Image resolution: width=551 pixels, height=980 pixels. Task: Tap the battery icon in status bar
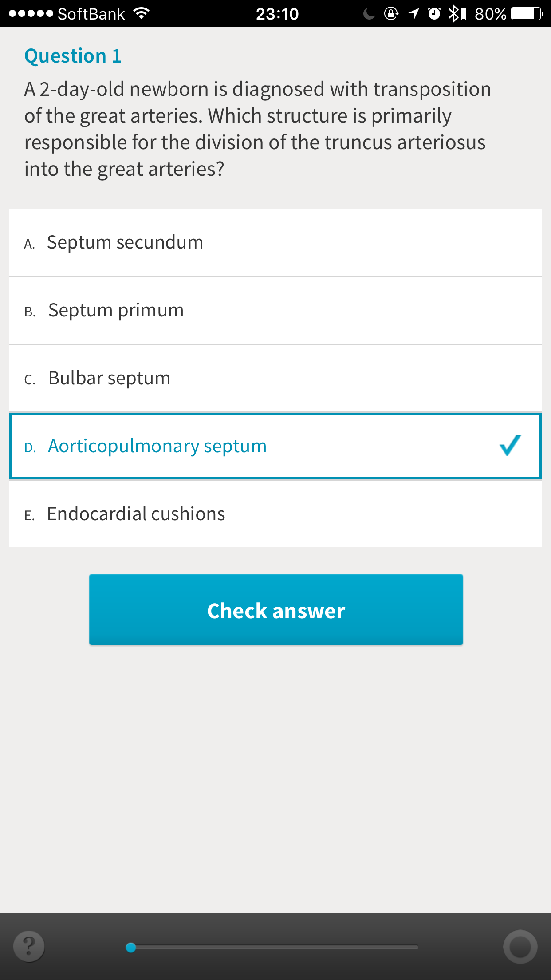click(527, 14)
